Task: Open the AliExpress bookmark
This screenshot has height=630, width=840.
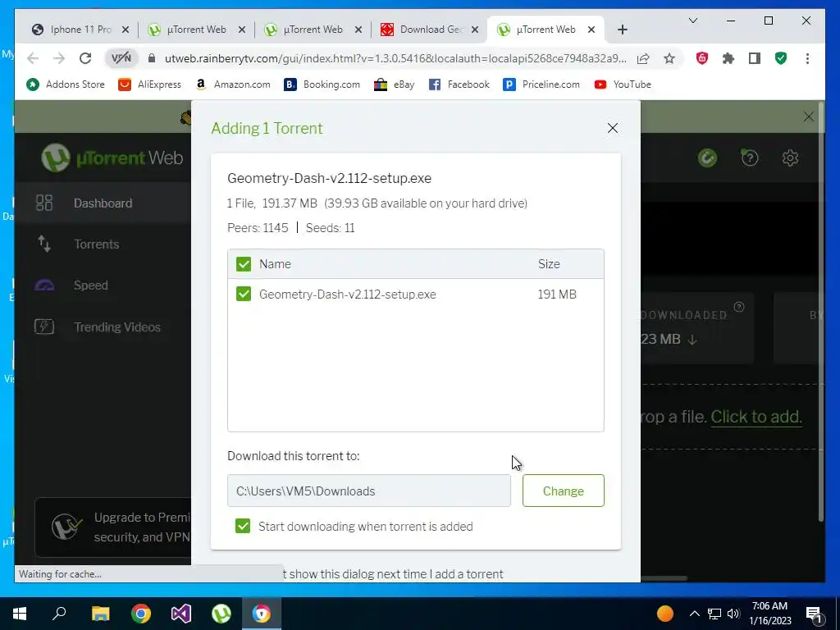Action: (149, 84)
